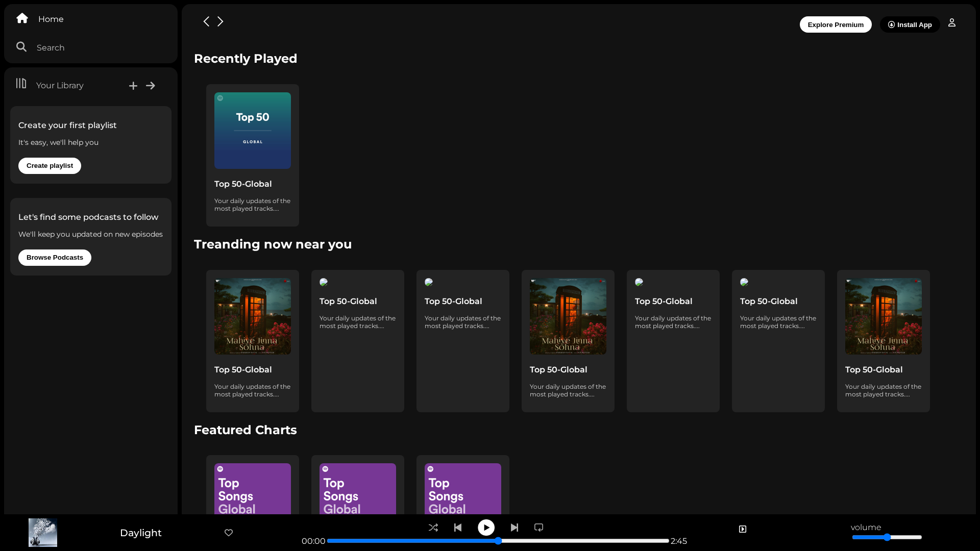Toggle repeat mode

click(538, 528)
